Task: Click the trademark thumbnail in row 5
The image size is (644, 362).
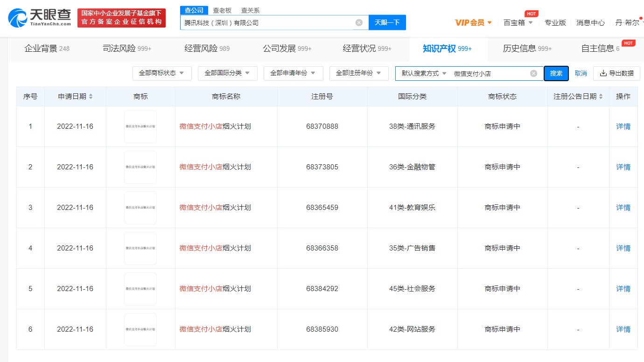Action: (140, 289)
